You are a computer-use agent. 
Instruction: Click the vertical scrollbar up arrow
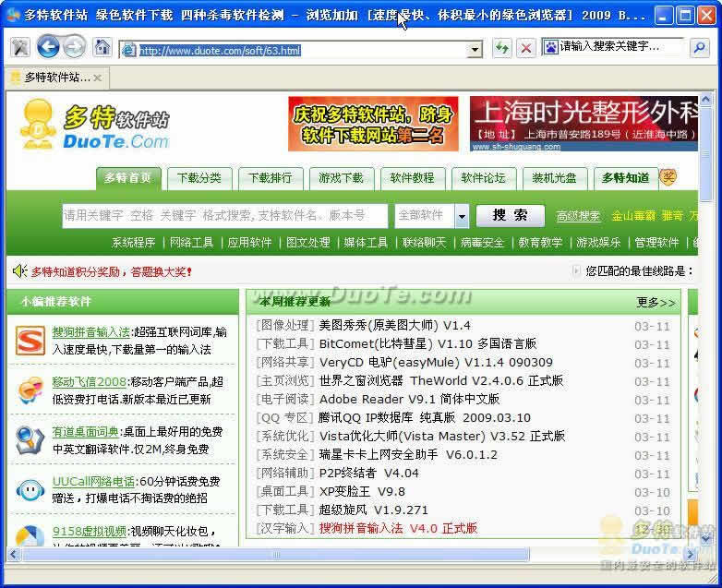(x=705, y=100)
